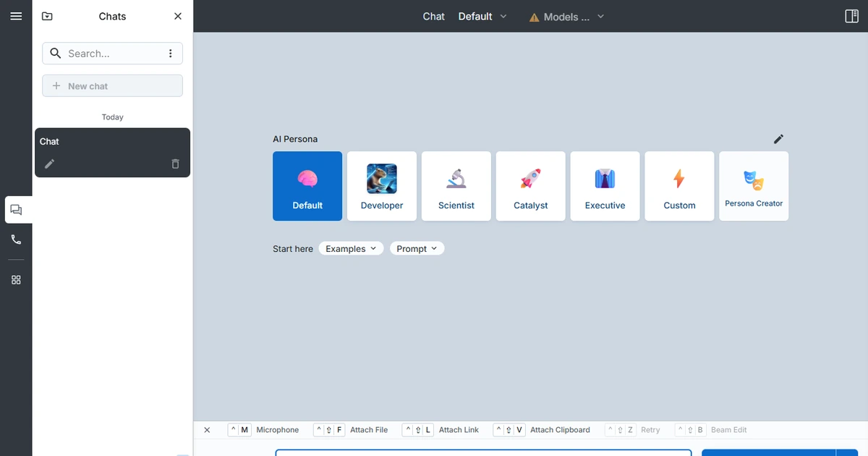Dismiss the keyboard shortcuts bar
The height and width of the screenshot is (456, 868).
pyautogui.click(x=207, y=430)
